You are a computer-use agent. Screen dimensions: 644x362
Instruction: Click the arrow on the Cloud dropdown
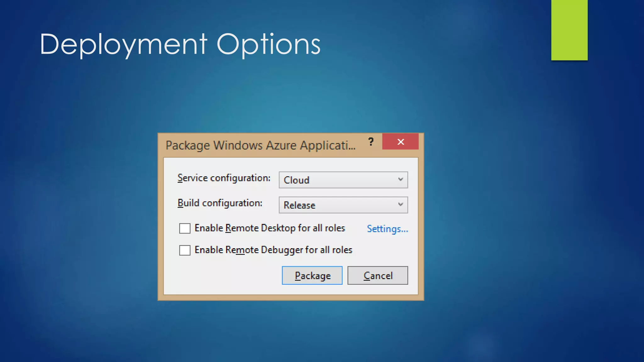(400, 179)
